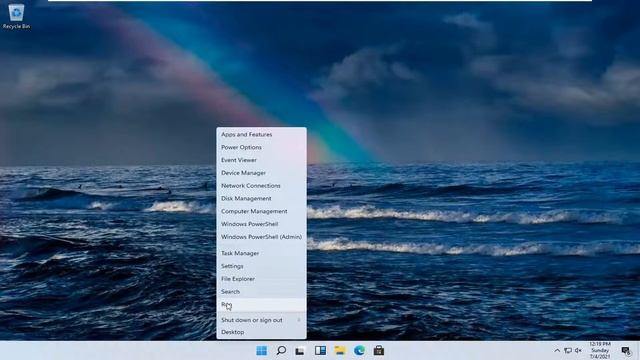Open Disk Management from the menu

[x=261, y=198]
